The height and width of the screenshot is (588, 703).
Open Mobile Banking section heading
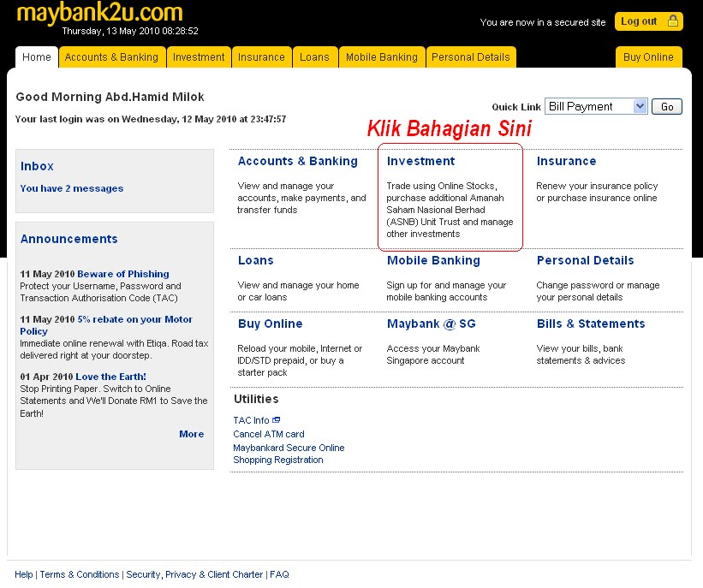(x=433, y=260)
